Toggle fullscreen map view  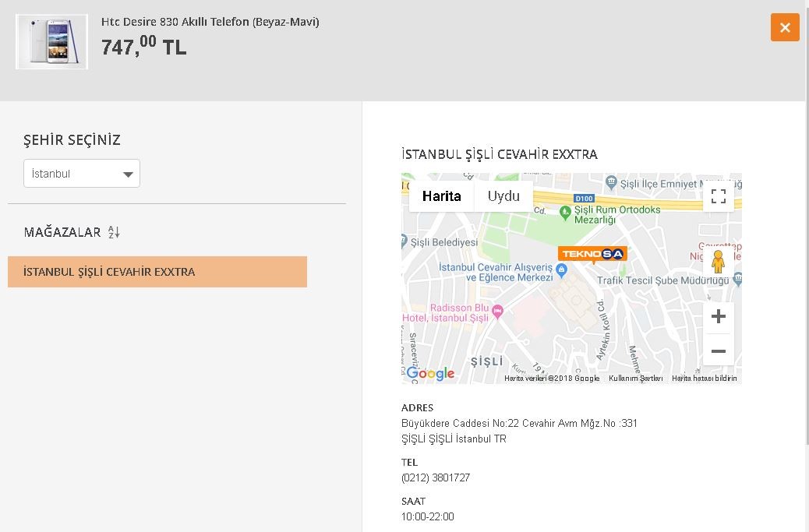[718, 196]
